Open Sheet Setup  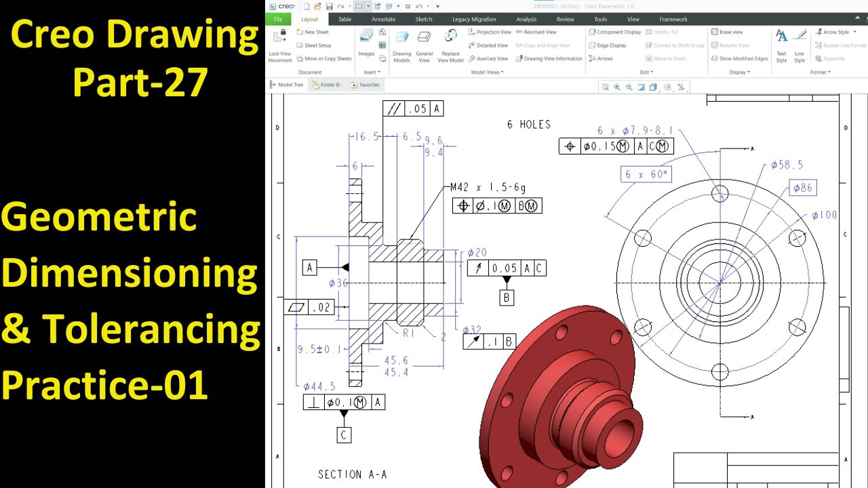point(314,45)
